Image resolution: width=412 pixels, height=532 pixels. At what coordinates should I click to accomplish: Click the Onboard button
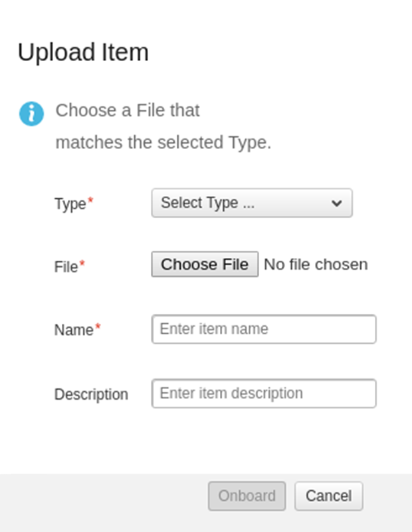coord(247,496)
